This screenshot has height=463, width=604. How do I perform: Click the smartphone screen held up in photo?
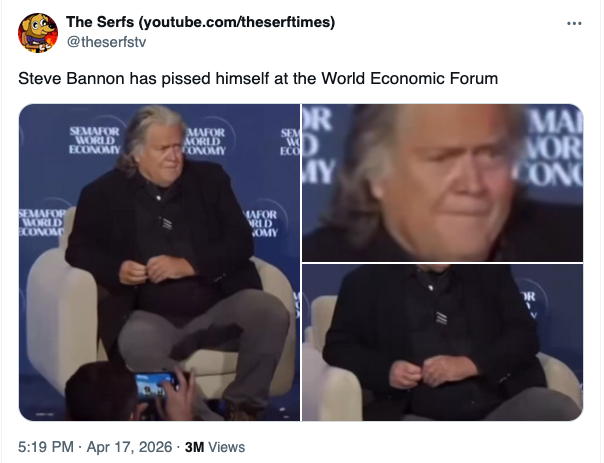pos(155,385)
